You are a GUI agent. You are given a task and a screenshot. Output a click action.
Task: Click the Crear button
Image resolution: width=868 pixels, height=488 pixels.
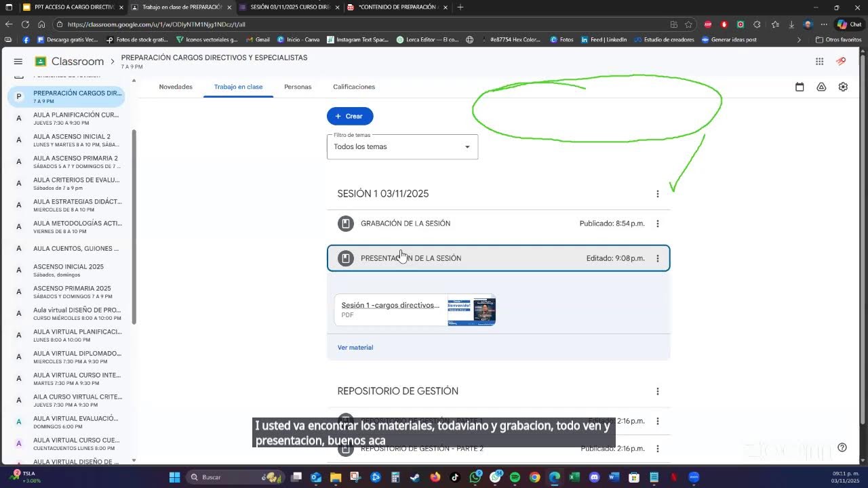click(350, 116)
